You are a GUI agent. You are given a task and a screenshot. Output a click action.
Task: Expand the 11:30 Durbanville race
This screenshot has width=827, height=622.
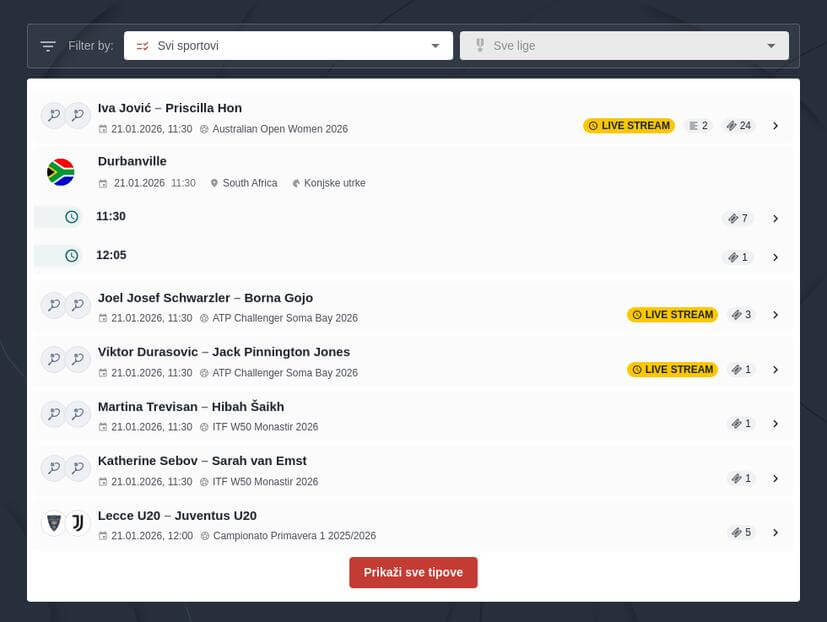click(x=775, y=218)
